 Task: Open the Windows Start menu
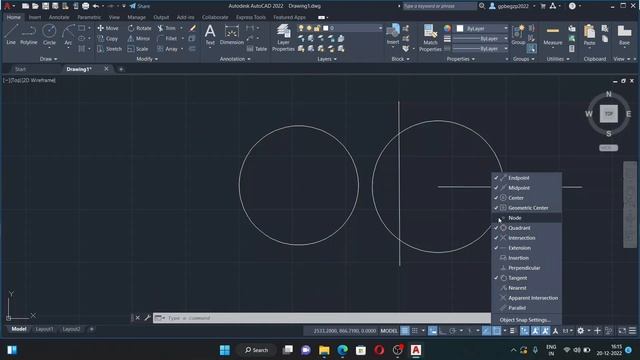(x=225, y=350)
